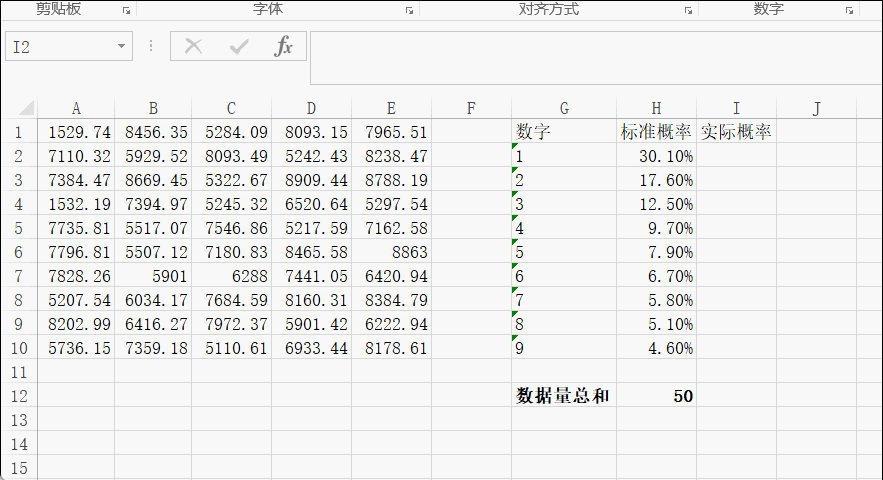Screen dimensions: 883x480
Task: Click cell containing 5284.09
Action: click(231, 132)
